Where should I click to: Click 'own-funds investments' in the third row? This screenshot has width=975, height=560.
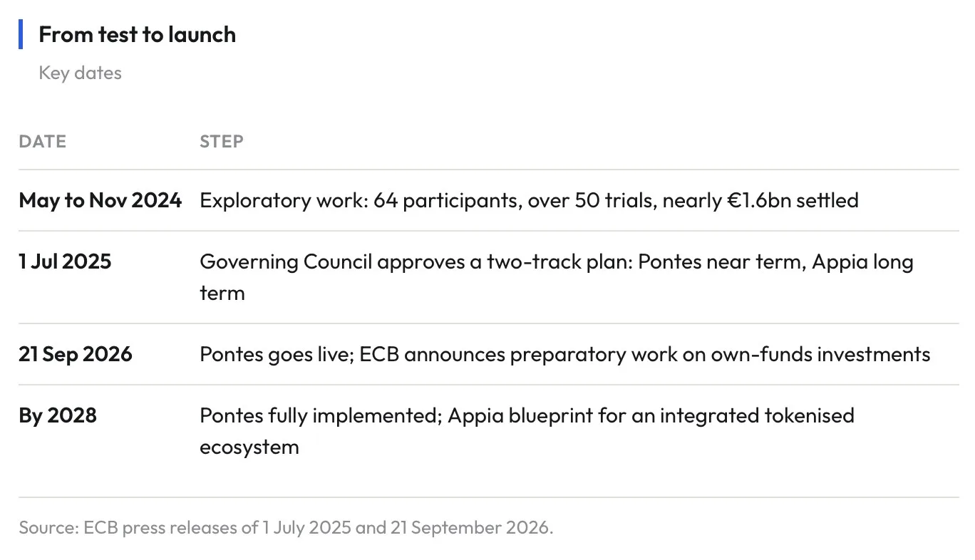click(x=820, y=354)
